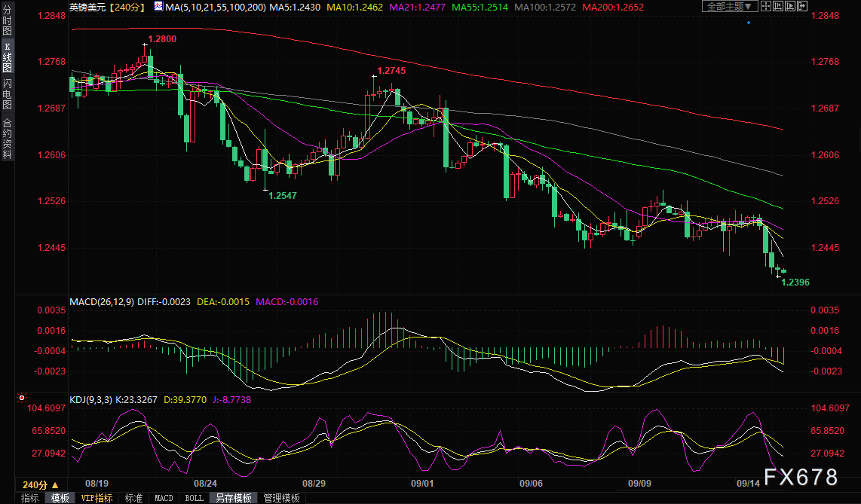Open the 全部主题 theme dropdown

pos(730,6)
